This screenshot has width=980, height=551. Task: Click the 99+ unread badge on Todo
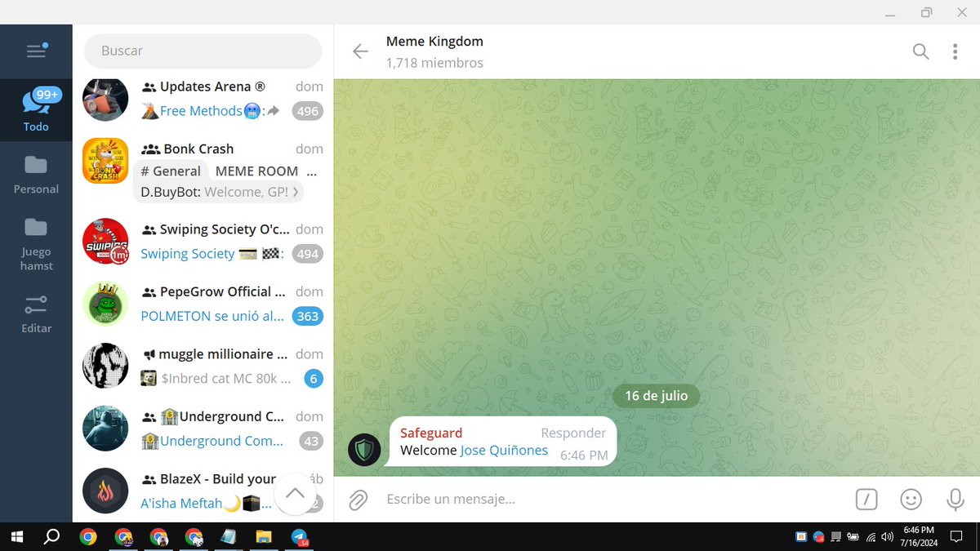click(x=47, y=95)
